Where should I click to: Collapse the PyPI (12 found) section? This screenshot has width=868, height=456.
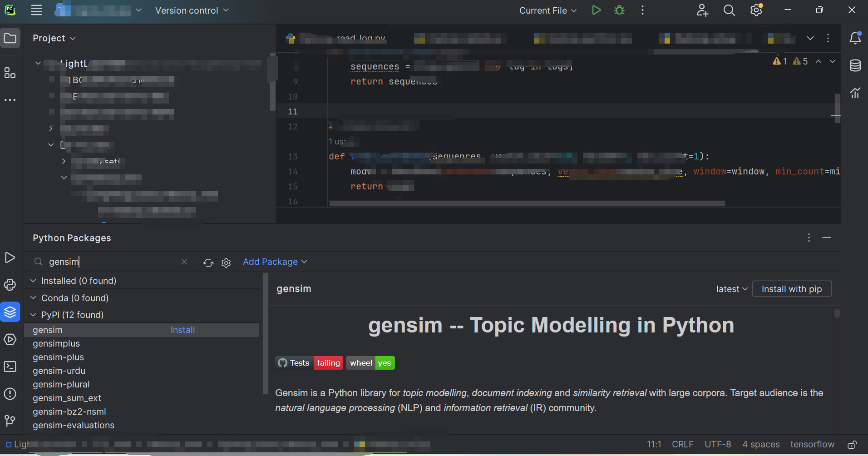coord(33,314)
